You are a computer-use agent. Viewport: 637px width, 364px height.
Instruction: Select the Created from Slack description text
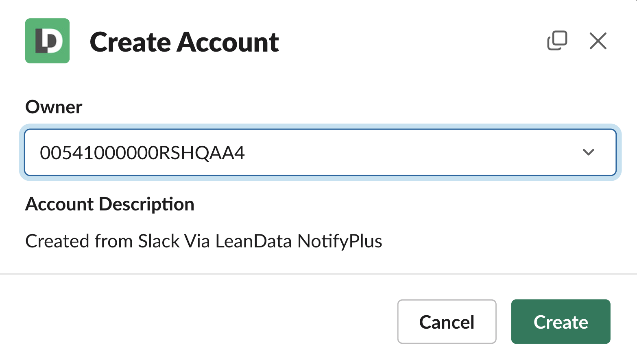[203, 241]
